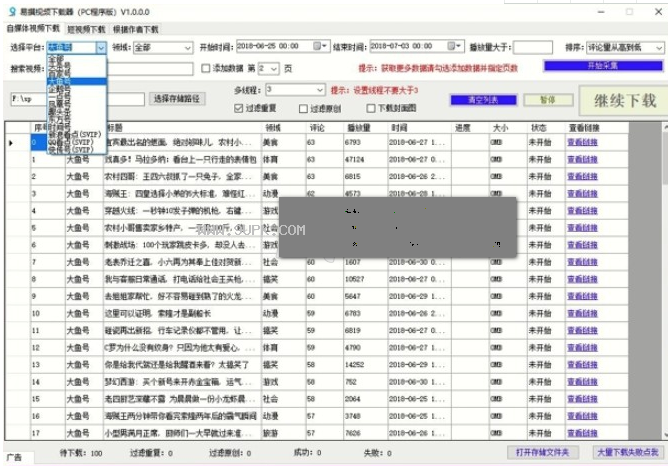The height and width of the screenshot is (466, 668).
Task: Select the 未开始 status cell in row 9
Action: pos(546,296)
